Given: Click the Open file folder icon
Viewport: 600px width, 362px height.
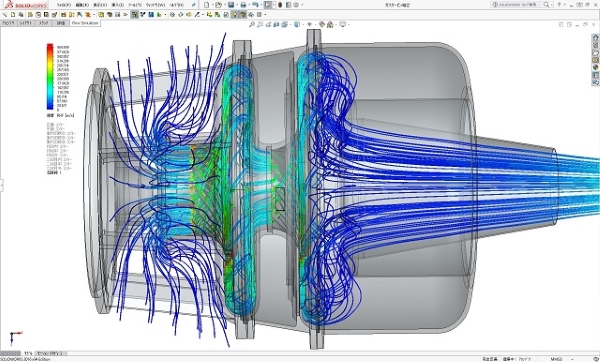Looking at the screenshot, I should [x=218, y=5].
